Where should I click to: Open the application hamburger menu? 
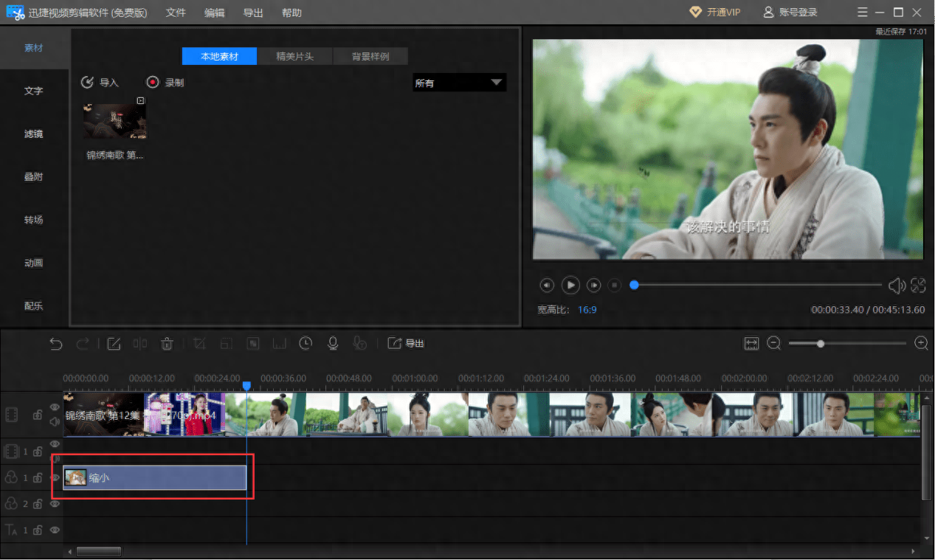click(863, 13)
